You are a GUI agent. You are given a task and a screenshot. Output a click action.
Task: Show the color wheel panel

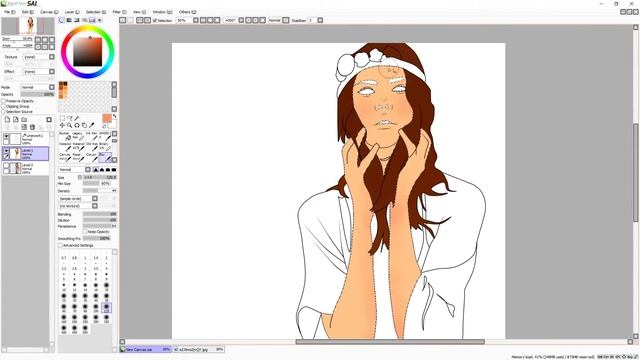click(62, 20)
